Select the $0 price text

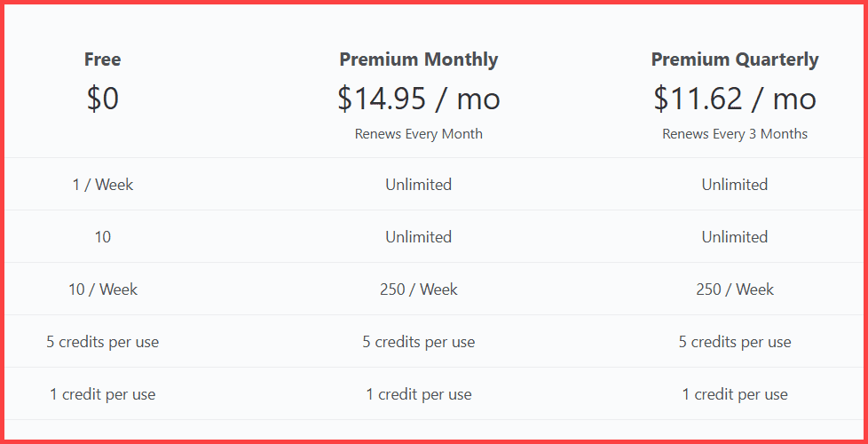tap(103, 98)
